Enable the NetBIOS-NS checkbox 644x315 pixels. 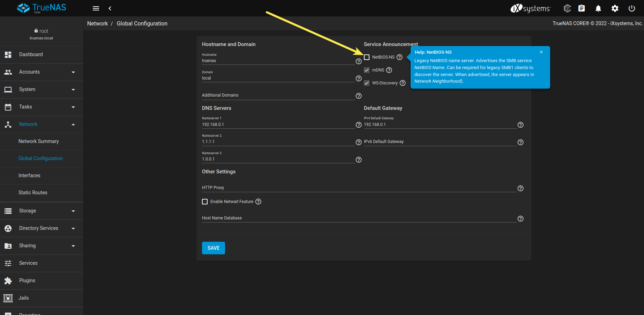pos(367,57)
